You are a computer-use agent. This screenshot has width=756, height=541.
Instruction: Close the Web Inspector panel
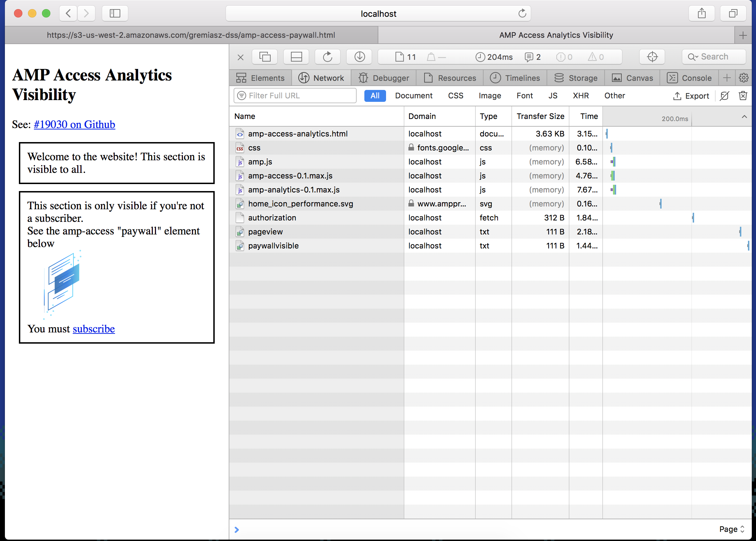[x=241, y=57]
